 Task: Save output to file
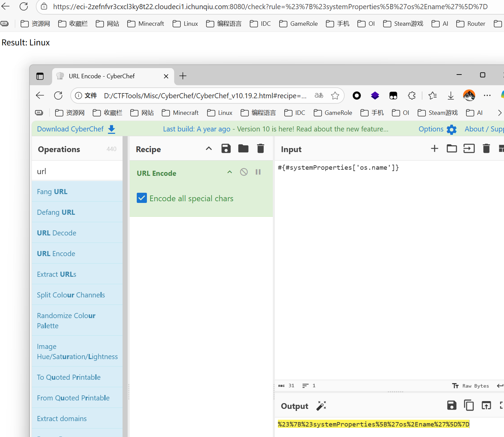tap(452, 405)
